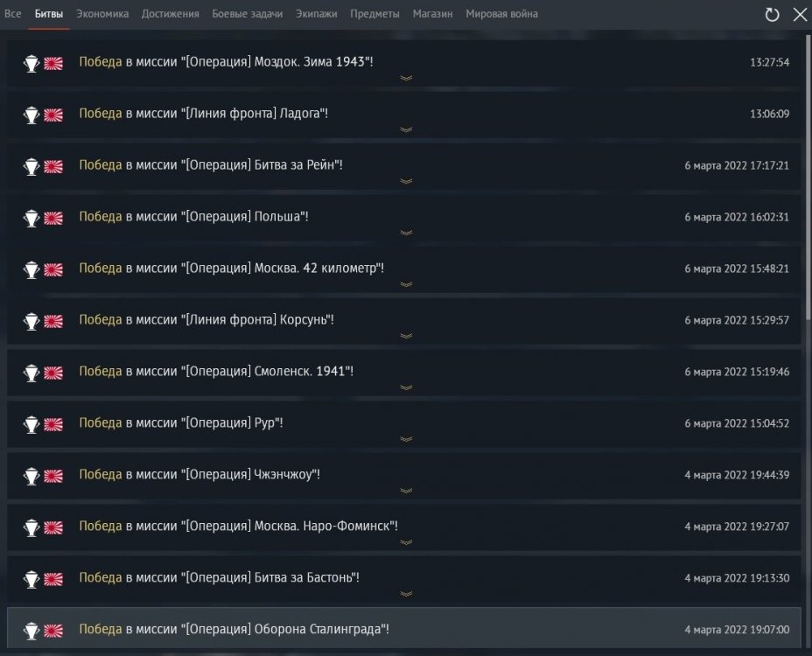Expand the Москва. 42 километр battle details
Viewport: 812px width, 656px height.
405,284
